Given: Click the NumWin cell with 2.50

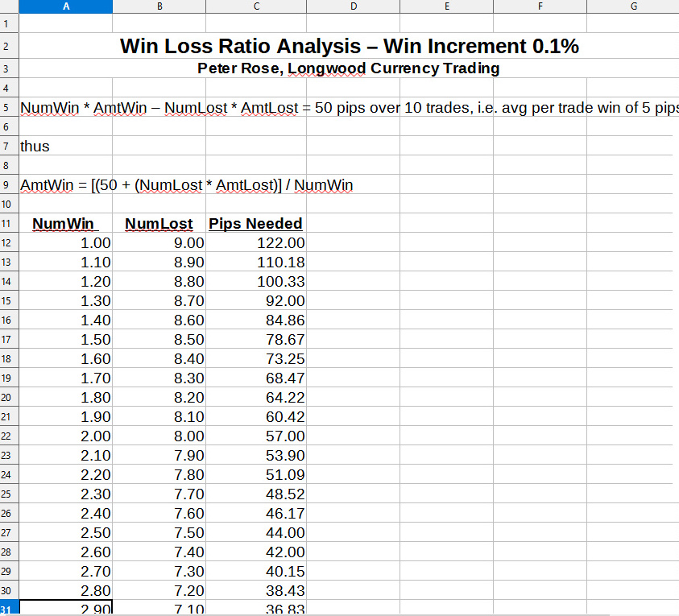Looking at the screenshot, I should click(95, 533).
